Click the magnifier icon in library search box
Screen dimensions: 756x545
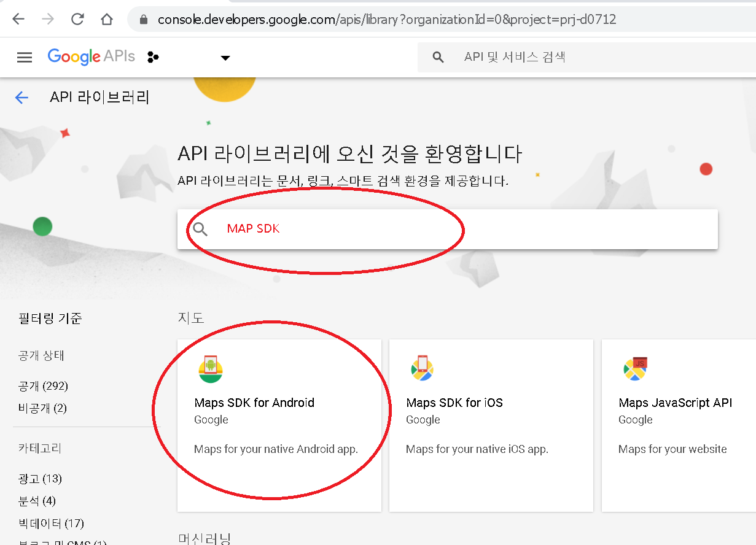[201, 230]
